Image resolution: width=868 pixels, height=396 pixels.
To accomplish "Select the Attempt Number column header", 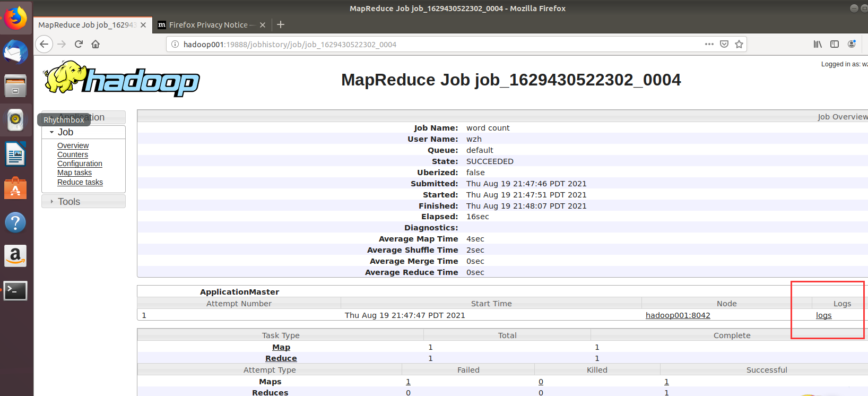I will click(239, 304).
